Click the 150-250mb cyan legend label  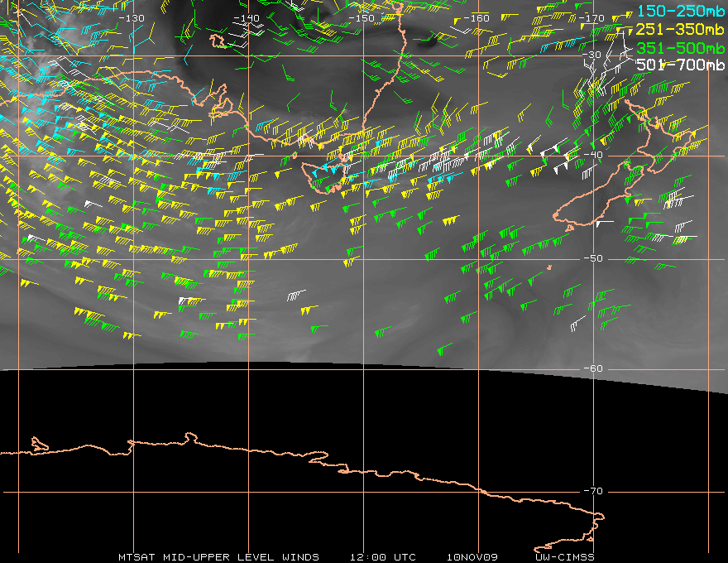[681, 11]
